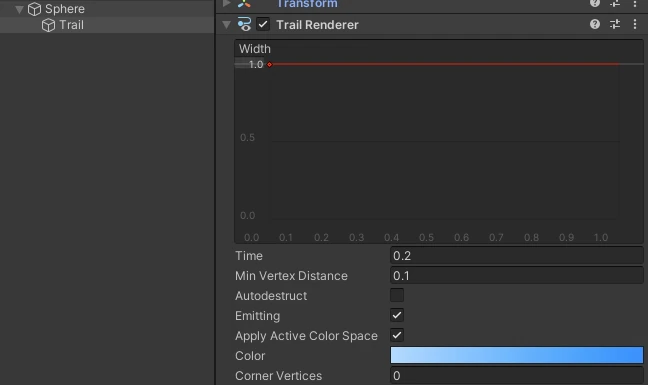Open the Color gradient editor
Image resolution: width=648 pixels, height=385 pixels.
517,355
